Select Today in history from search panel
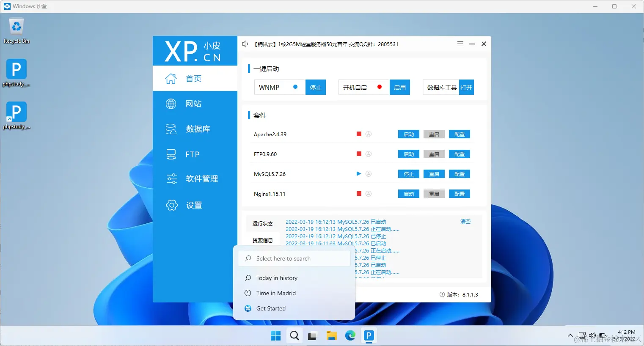644x346 pixels. 277,278
